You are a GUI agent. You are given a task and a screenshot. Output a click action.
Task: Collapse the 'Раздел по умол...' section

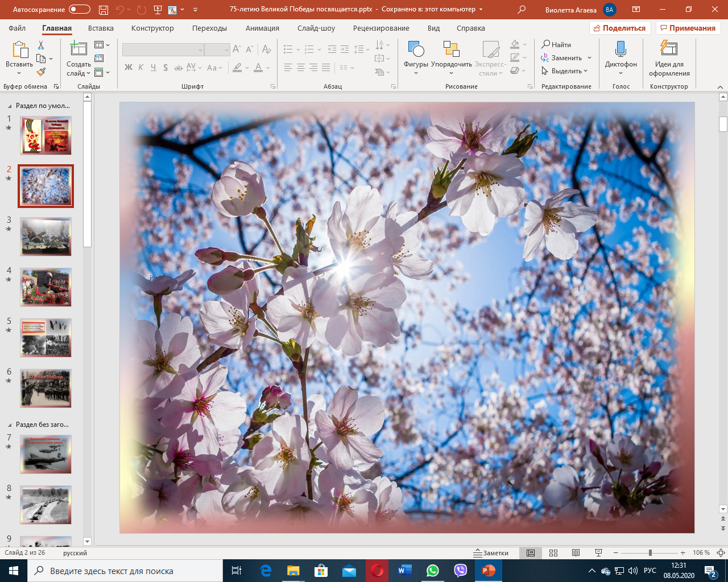(x=10, y=106)
